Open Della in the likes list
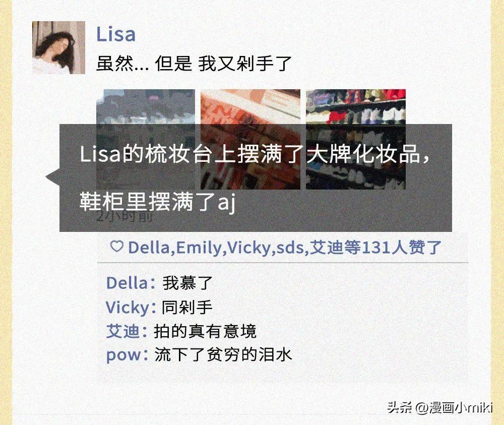 click(149, 248)
